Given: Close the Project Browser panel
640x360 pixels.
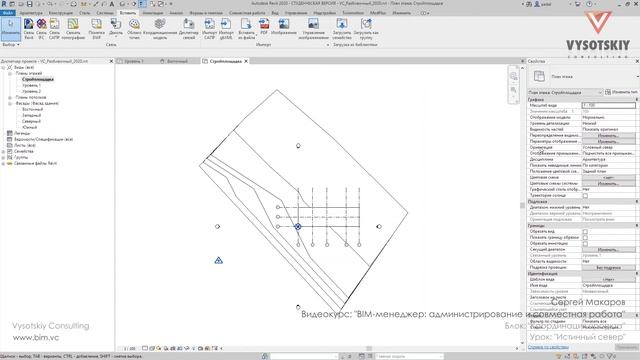Looking at the screenshot, I should [x=111, y=61].
